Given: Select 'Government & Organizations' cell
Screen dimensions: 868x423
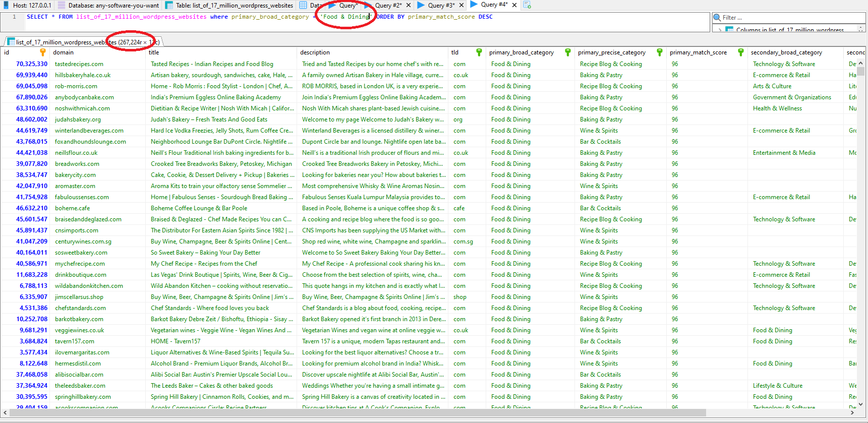Looking at the screenshot, I should click(795, 97).
